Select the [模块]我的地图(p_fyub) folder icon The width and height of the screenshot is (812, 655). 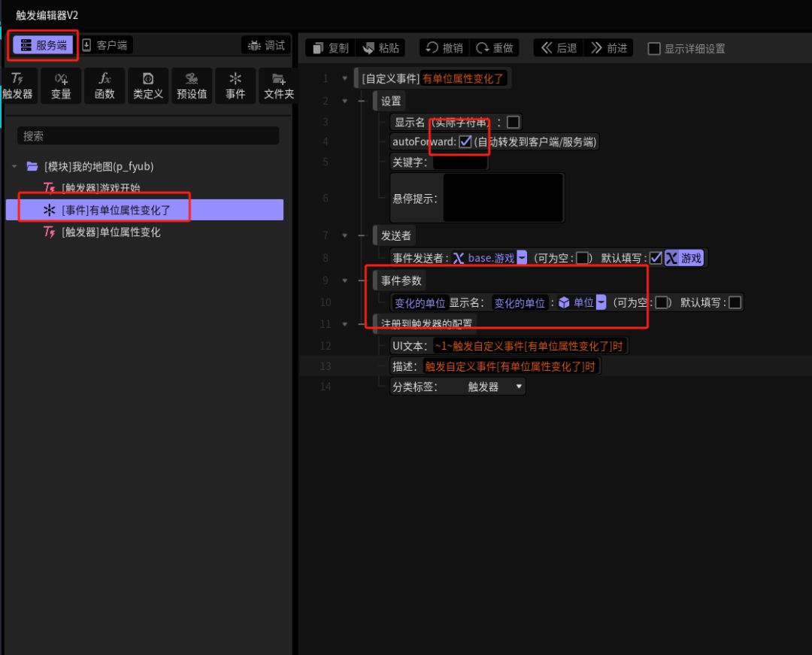click(x=32, y=166)
